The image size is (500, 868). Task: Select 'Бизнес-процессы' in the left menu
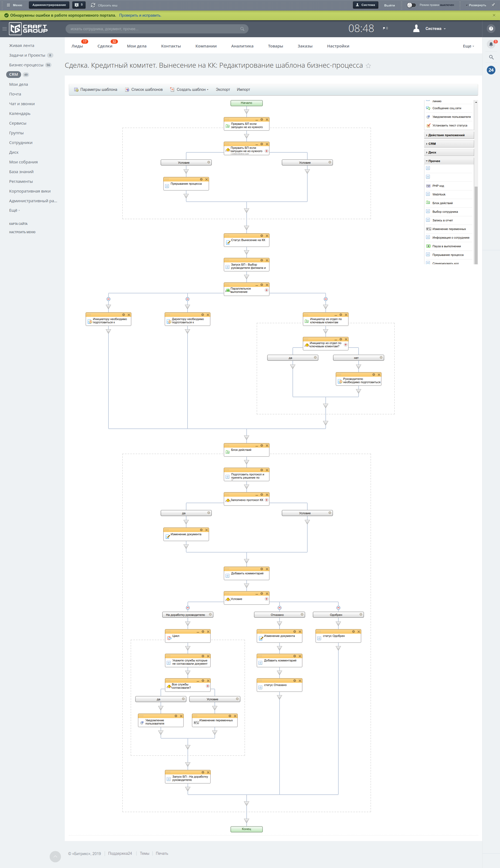tap(26, 65)
